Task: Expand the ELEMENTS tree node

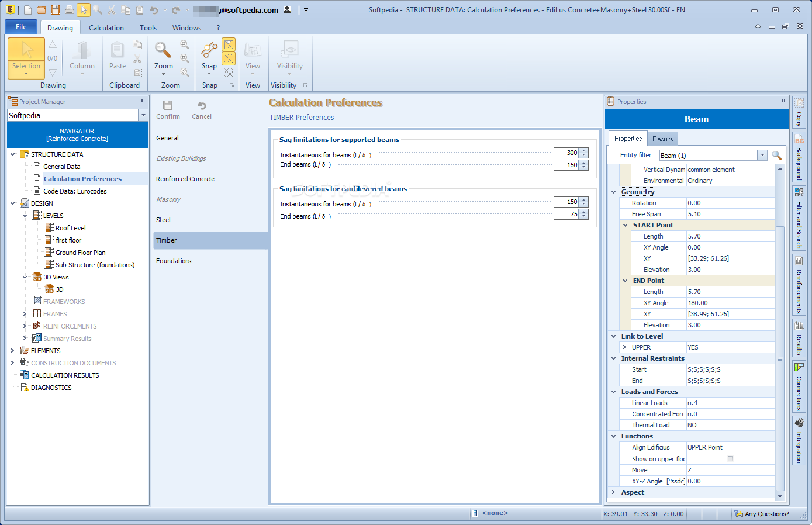Action: tap(13, 351)
